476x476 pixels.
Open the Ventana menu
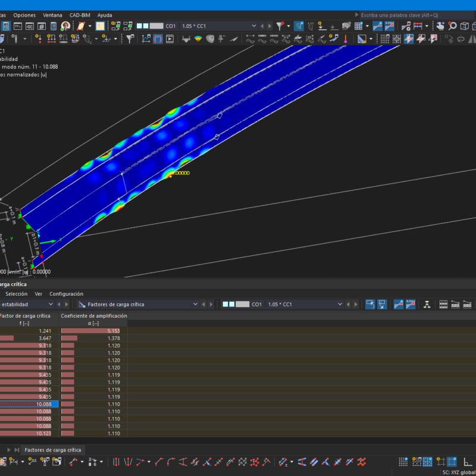tap(52, 15)
